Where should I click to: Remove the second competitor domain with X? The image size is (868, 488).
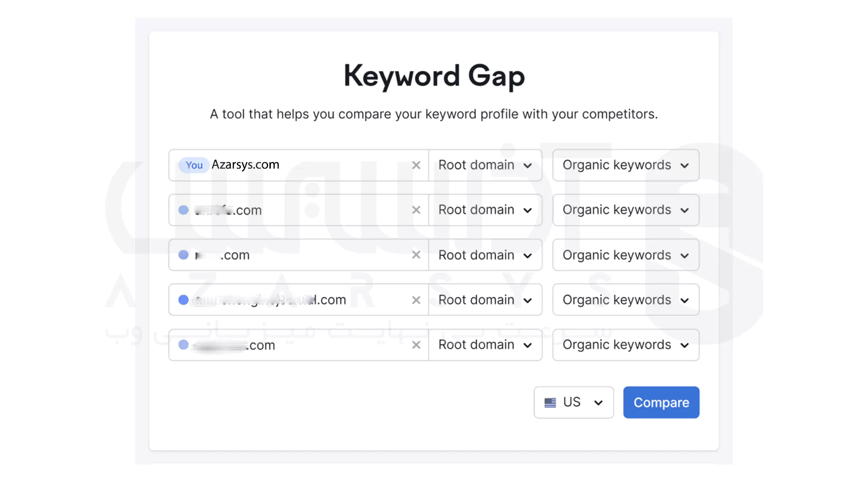click(416, 255)
